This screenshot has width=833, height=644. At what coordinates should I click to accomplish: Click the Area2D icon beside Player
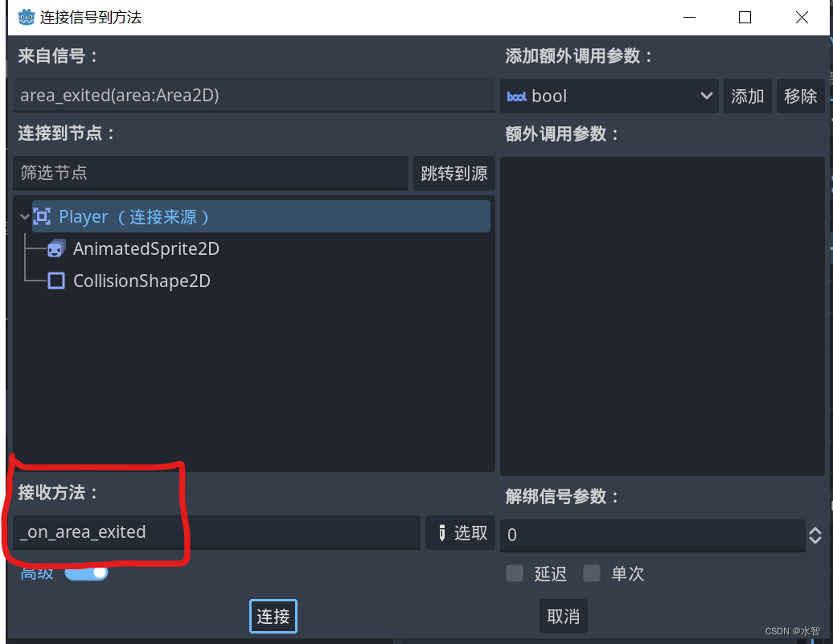coord(42,216)
